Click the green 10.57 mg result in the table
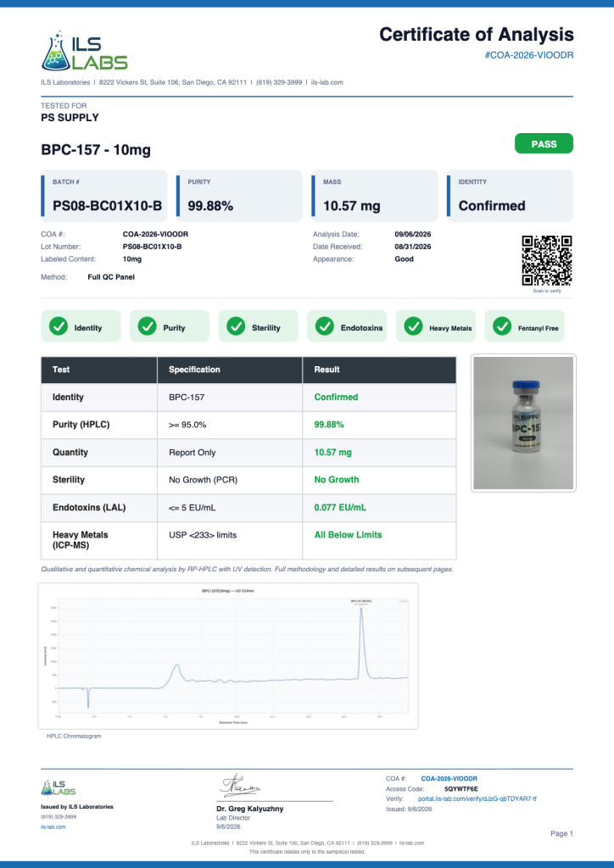Viewport: 614px width, 868px height. [332, 453]
